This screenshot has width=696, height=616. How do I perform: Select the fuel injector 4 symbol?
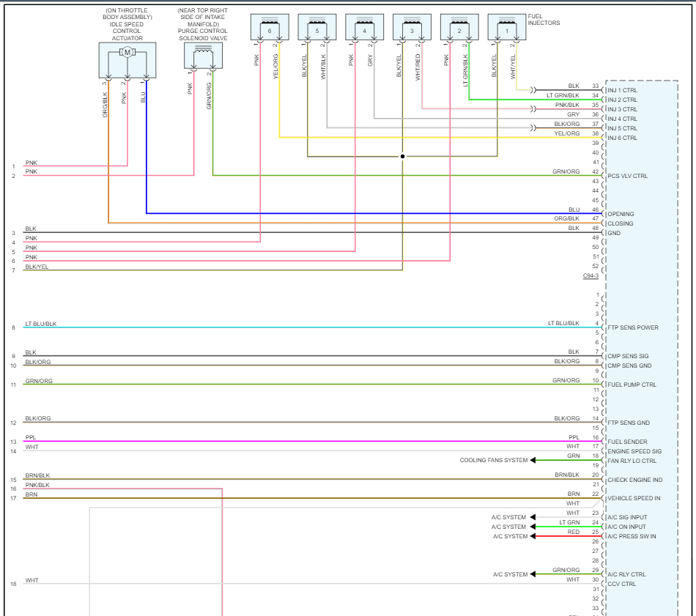pyautogui.click(x=364, y=27)
